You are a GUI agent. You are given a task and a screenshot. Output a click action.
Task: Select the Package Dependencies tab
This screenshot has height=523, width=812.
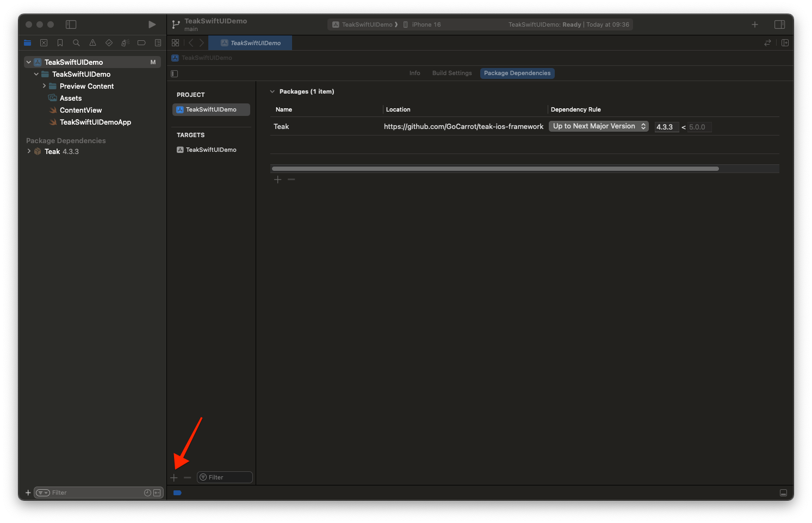click(517, 73)
